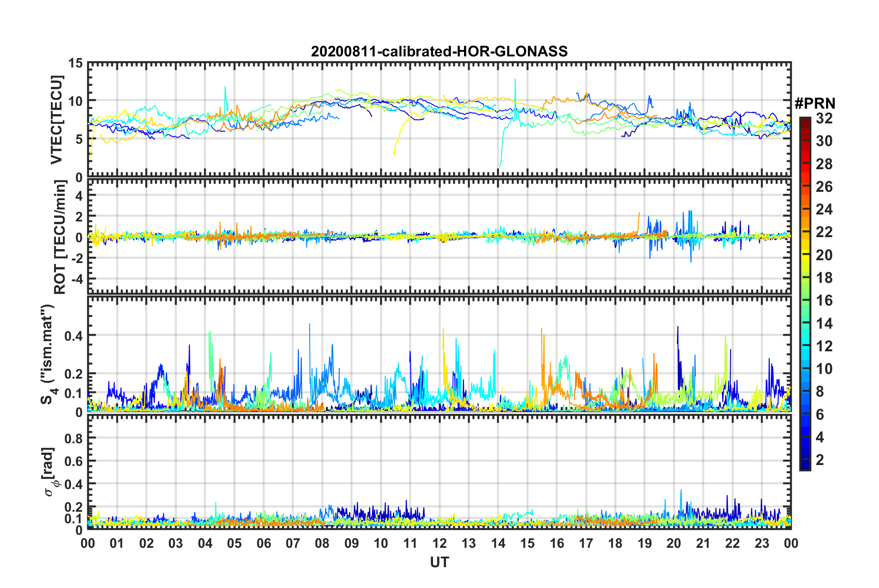Click the colorbar tick label 32

coord(824,118)
